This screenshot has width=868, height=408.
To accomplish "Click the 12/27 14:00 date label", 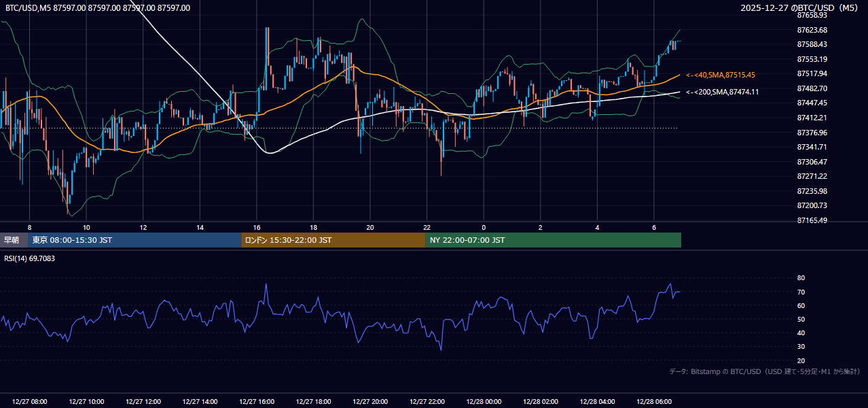I will (200, 402).
